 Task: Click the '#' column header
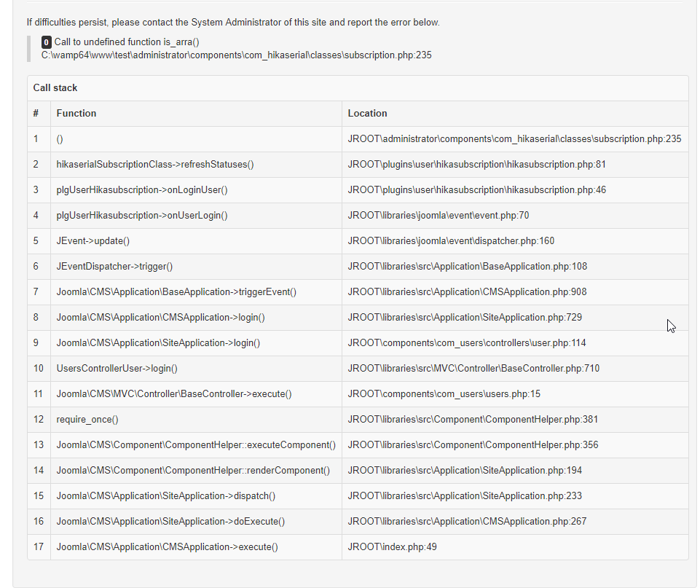(36, 114)
